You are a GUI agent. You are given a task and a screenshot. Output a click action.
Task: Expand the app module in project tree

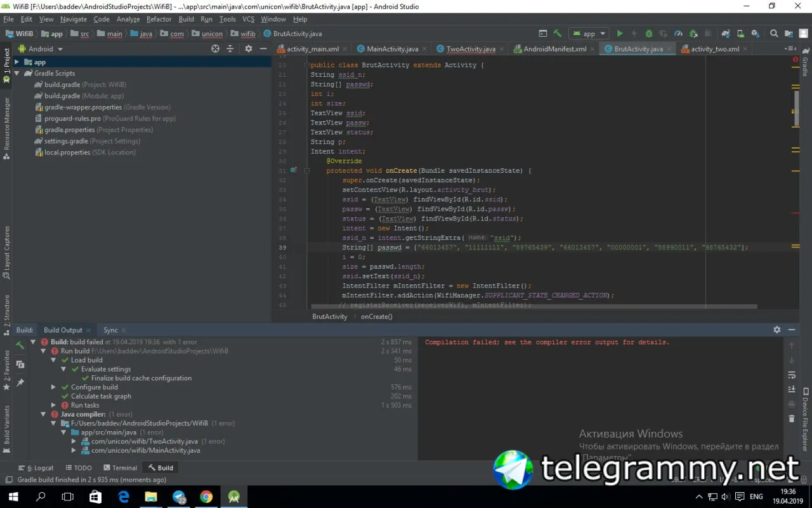(17, 62)
